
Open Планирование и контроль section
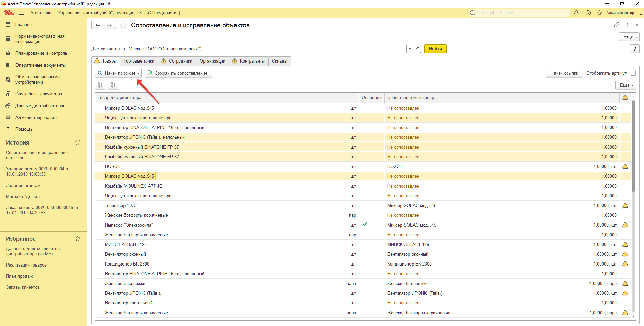41,53
